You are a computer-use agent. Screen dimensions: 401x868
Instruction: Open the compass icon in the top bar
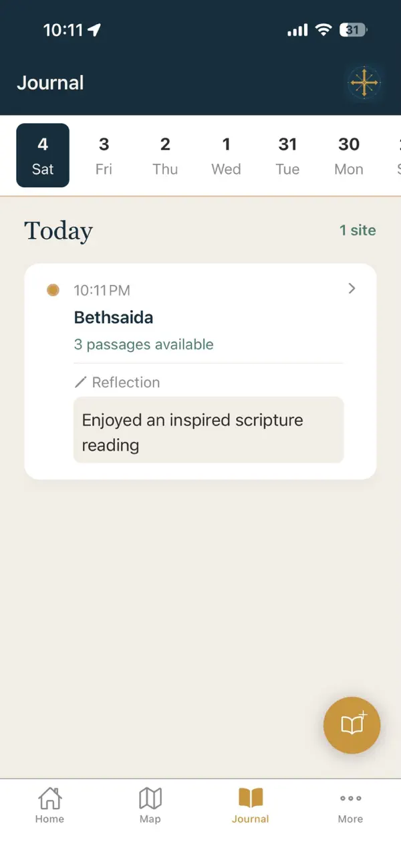364,83
